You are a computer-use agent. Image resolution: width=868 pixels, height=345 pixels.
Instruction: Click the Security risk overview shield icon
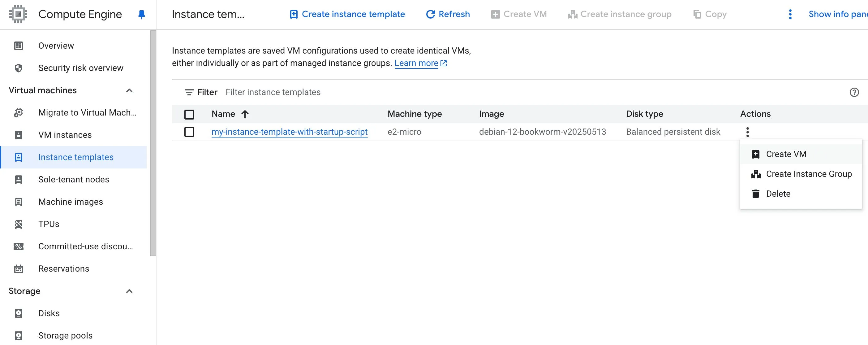(19, 68)
